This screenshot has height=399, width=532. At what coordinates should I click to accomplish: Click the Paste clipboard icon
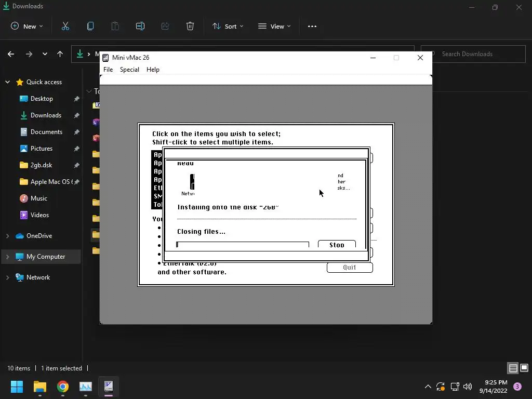pyautogui.click(x=115, y=26)
